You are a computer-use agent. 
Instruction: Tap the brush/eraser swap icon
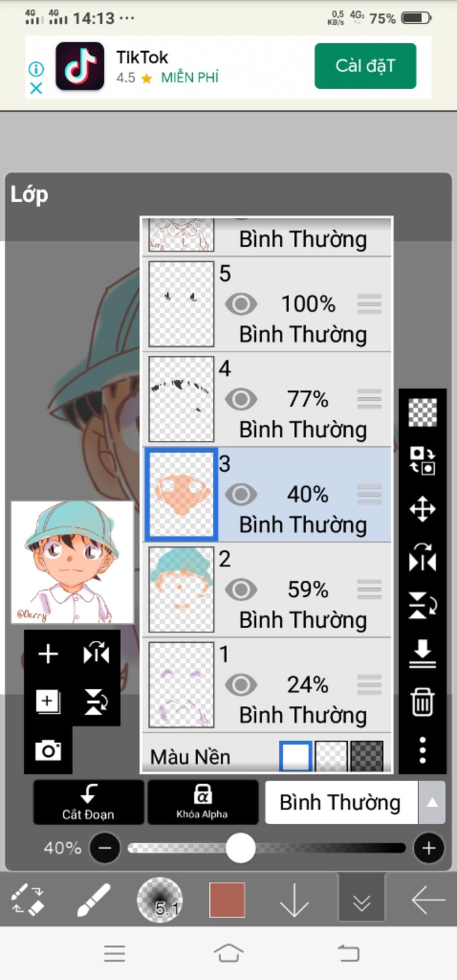click(x=27, y=900)
